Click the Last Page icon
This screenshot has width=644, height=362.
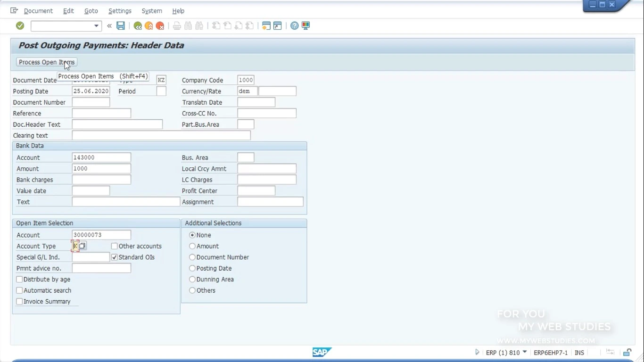coord(250,26)
